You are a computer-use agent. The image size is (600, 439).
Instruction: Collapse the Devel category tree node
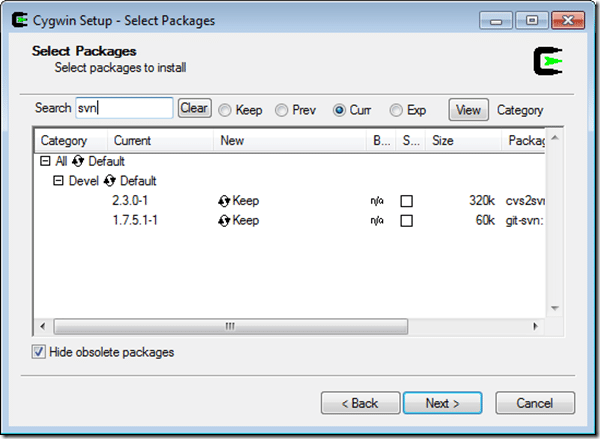(x=58, y=181)
